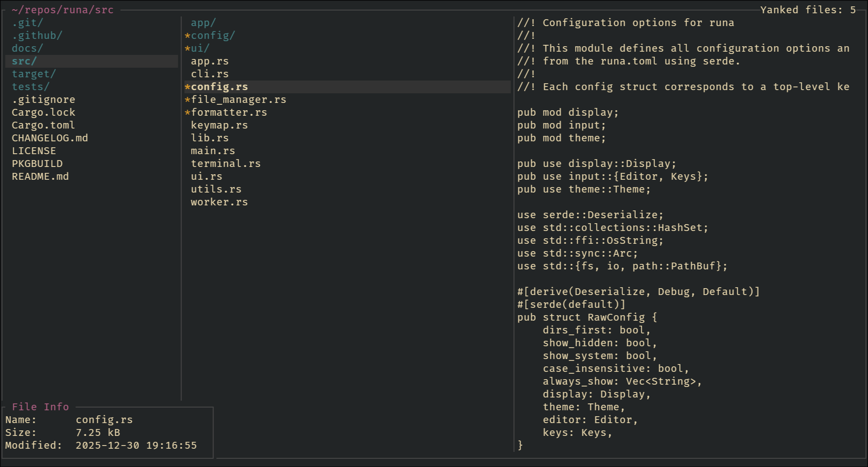Click the star marker beside formatter.rs
The height and width of the screenshot is (467, 868).
[x=187, y=113]
